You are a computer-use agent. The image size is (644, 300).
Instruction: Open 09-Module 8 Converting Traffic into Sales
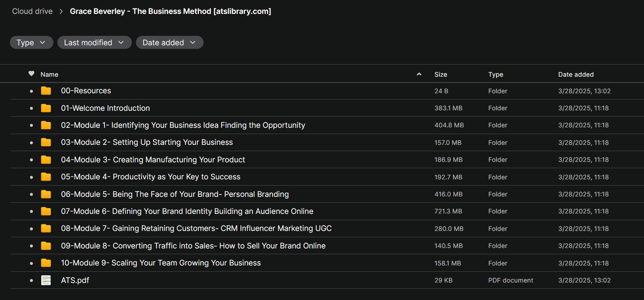193,246
